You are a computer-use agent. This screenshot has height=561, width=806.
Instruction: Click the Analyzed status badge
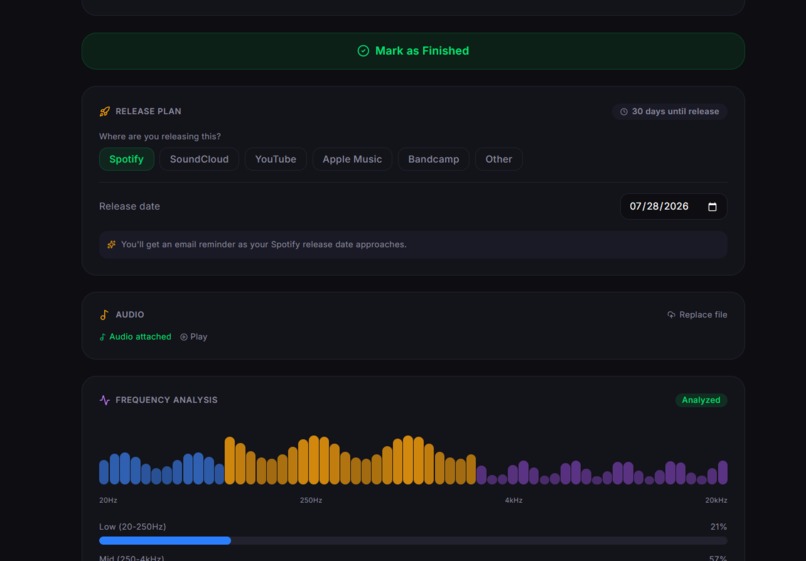(701, 400)
